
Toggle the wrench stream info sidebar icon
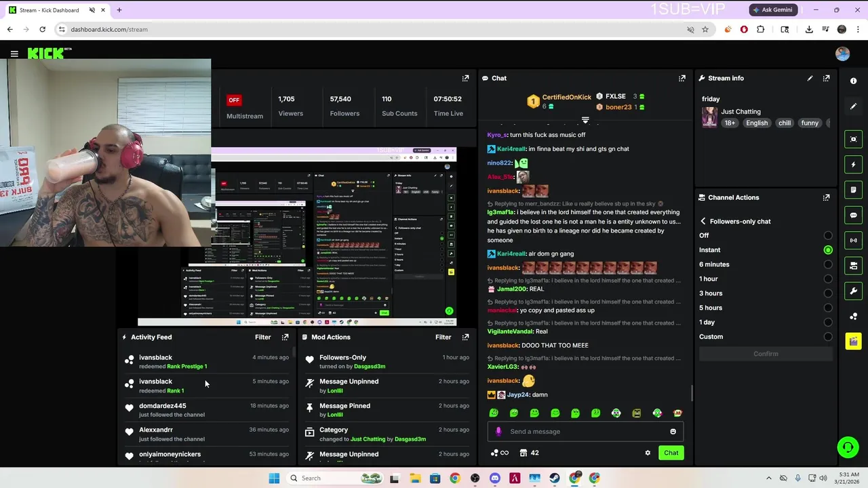[853, 291]
